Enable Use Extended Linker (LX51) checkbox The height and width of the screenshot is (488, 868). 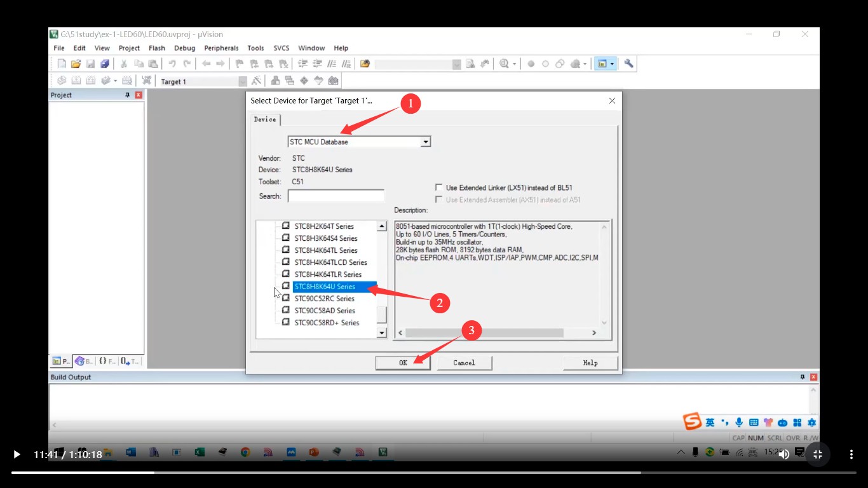coord(439,187)
